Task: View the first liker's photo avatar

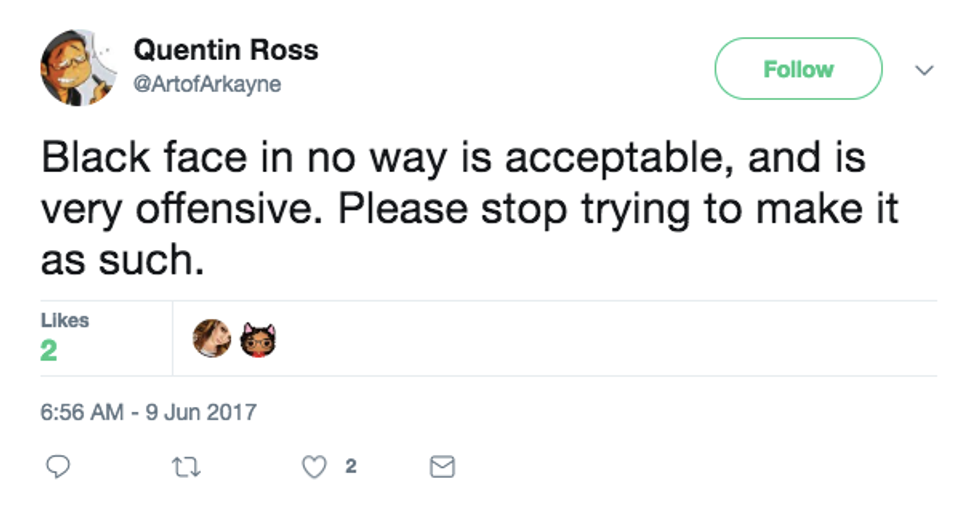Action: point(212,339)
